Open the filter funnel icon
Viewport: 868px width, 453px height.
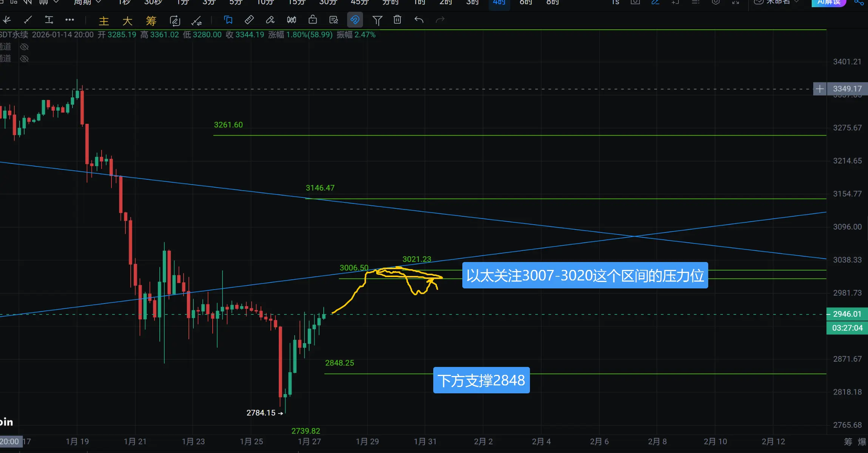click(x=377, y=20)
